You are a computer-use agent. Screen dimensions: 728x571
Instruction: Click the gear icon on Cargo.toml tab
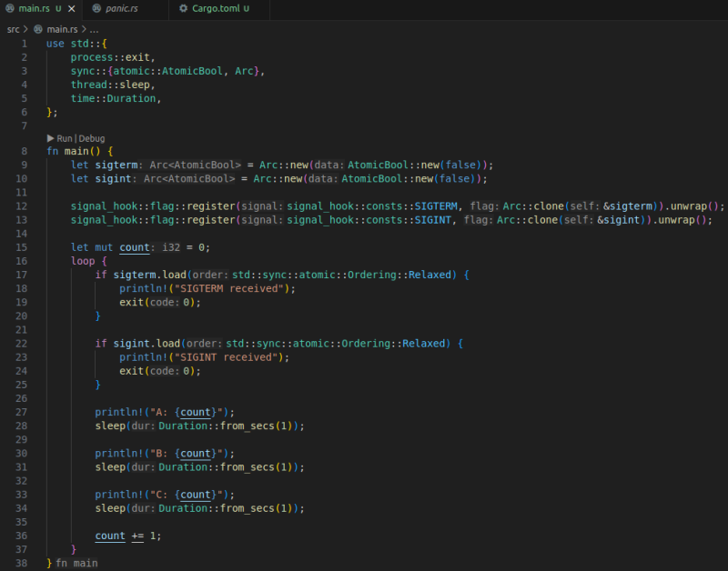(183, 8)
